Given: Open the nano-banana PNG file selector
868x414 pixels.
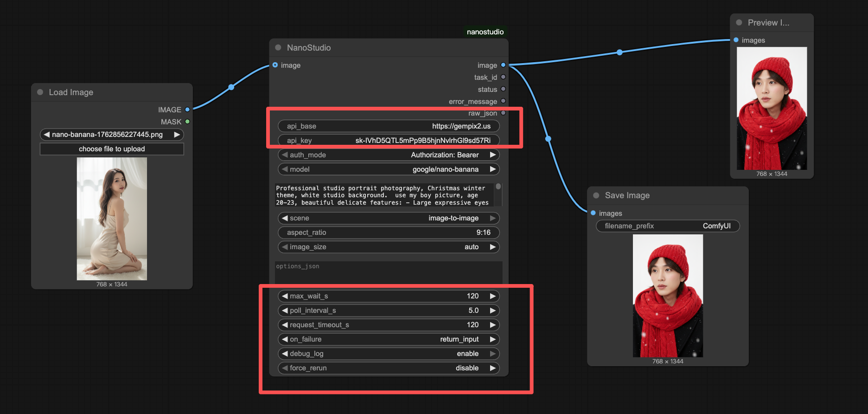Looking at the screenshot, I should (x=112, y=135).
